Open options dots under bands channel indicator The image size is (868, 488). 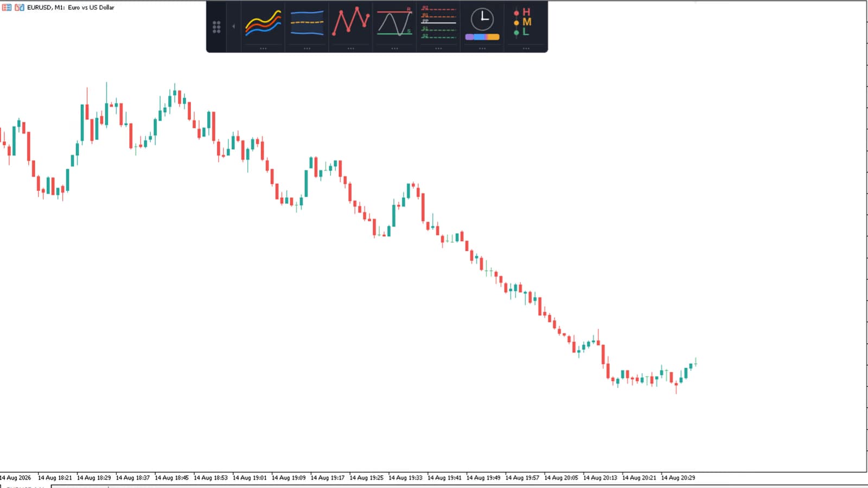click(x=307, y=48)
